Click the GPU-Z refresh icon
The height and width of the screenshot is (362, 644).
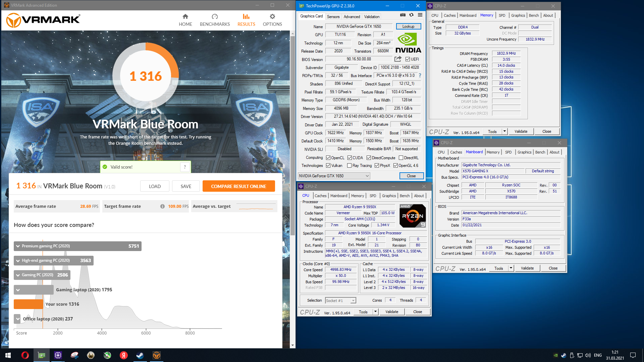[x=411, y=15]
